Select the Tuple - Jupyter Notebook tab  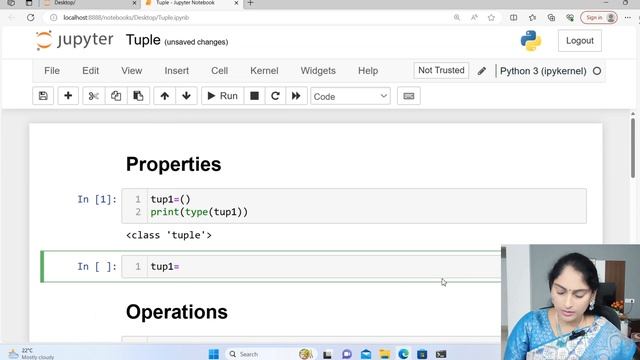tap(192, 3)
